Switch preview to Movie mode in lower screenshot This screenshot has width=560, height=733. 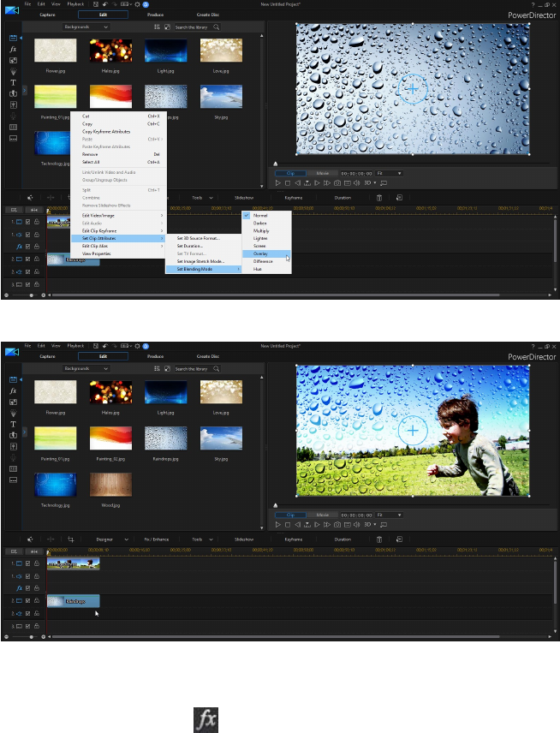point(323,515)
